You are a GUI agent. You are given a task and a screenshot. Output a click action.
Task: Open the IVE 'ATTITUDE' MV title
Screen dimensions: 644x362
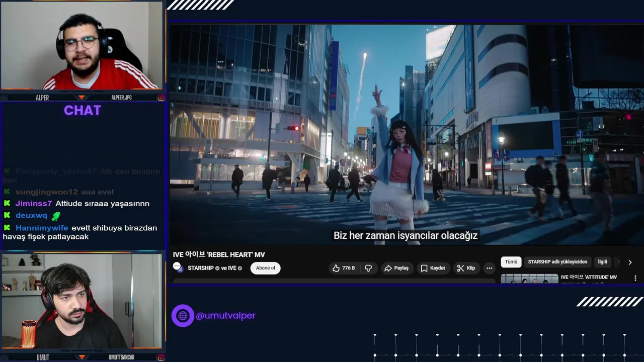pos(589,277)
